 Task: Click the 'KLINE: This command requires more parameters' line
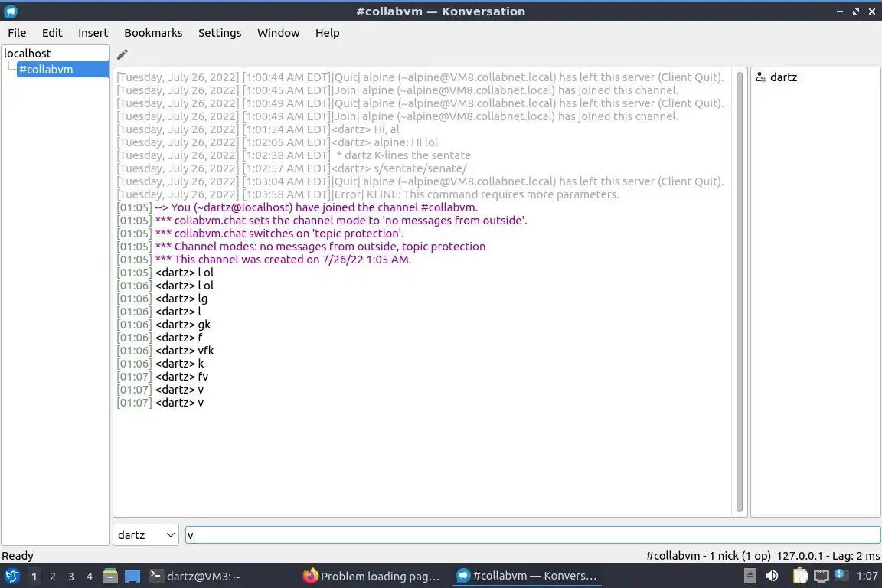pyautogui.click(x=367, y=194)
